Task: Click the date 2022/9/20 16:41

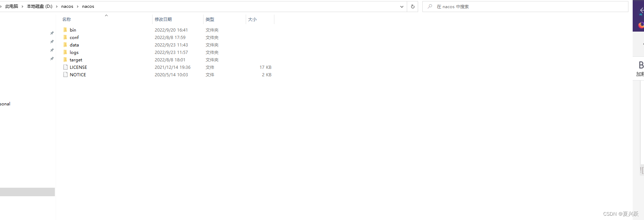Action: pyautogui.click(x=171, y=30)
